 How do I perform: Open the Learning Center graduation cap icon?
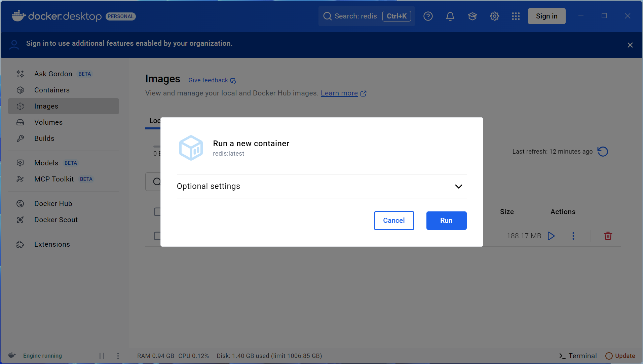[x=472, y=16]
